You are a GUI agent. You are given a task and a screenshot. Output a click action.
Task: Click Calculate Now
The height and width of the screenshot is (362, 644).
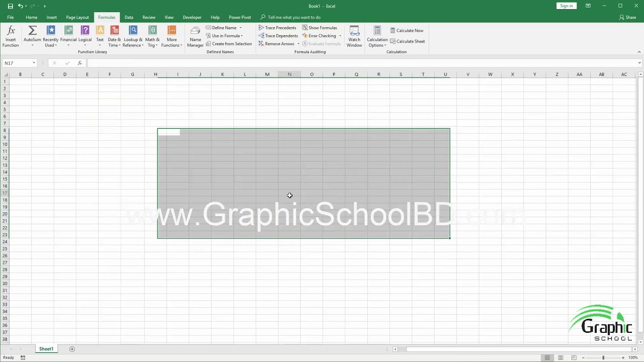pos(407,31)
